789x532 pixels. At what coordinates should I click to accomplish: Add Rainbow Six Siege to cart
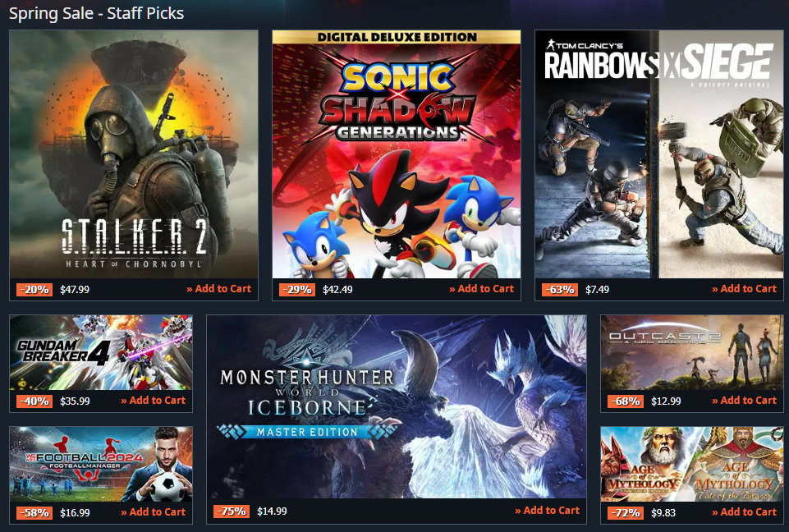(744, 289)
